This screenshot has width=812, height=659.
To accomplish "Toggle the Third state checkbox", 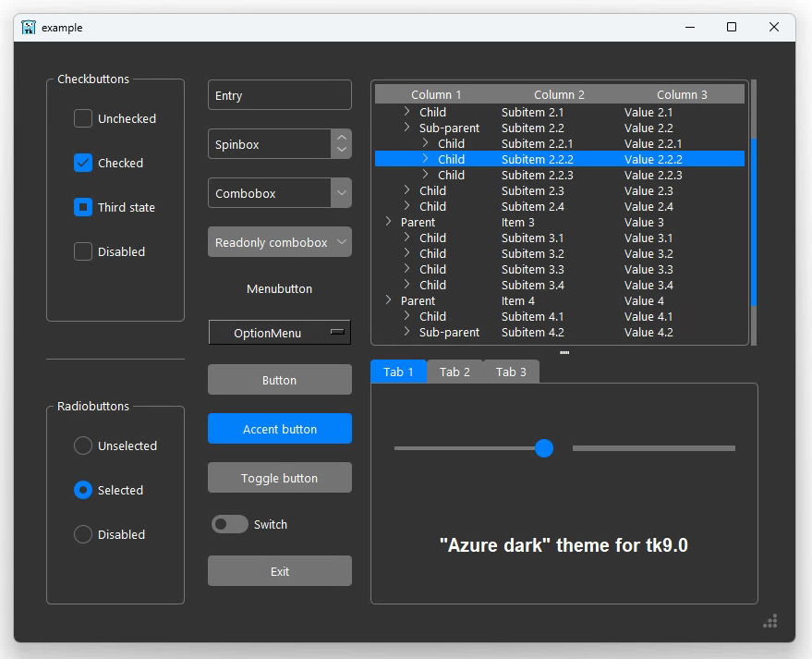I will 83,207.
